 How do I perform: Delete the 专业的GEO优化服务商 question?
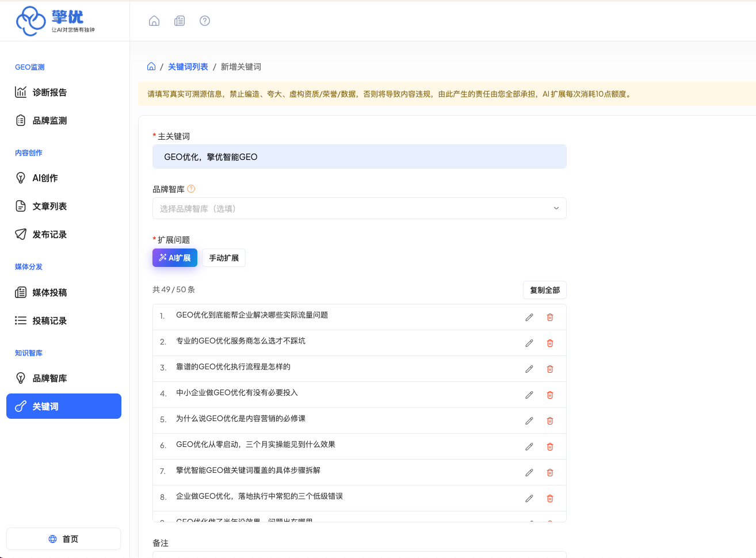pos(550,343)
